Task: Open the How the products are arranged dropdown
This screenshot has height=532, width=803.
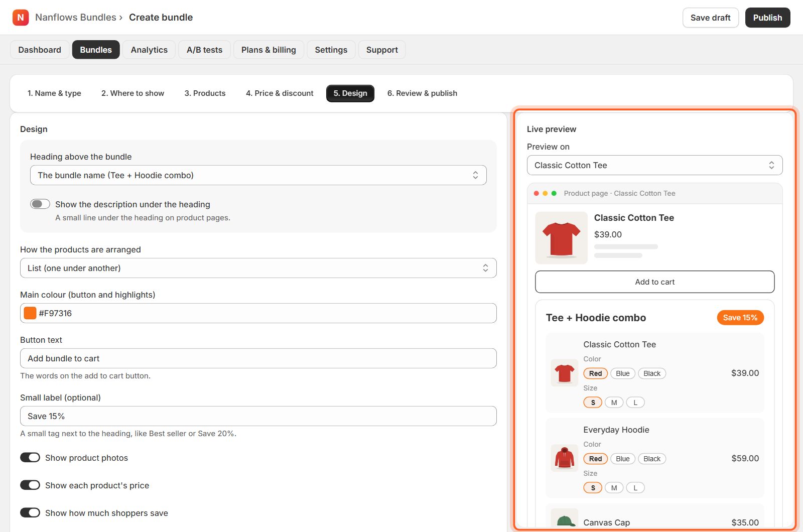Action: click(258, 268)
